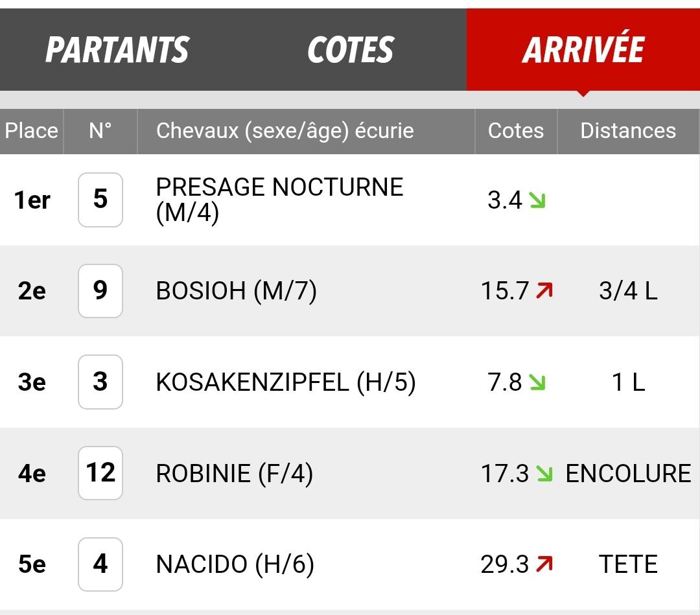
Task: Click the green down arrow beside 7.8
Action: (x=537, y=382)
